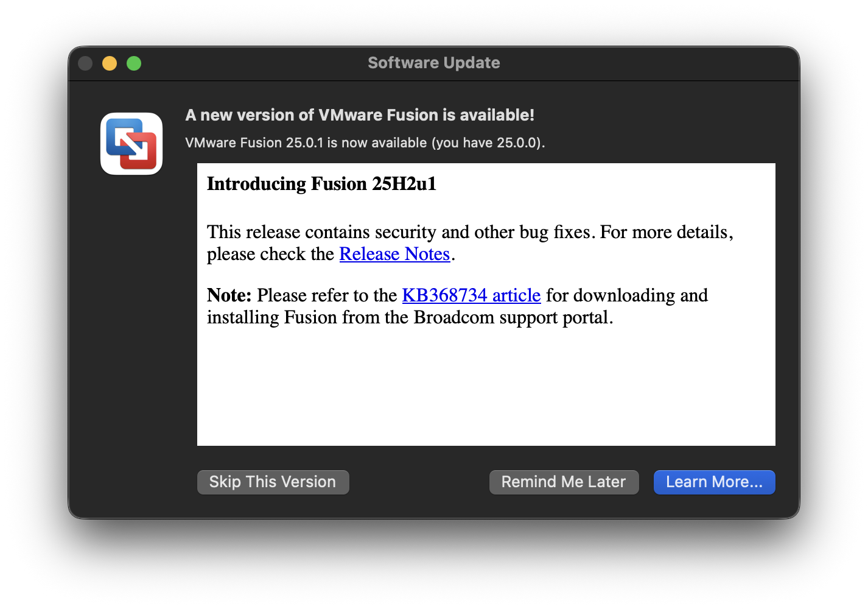
Task: Click the Software Update title text
Action: pos(433,63)
